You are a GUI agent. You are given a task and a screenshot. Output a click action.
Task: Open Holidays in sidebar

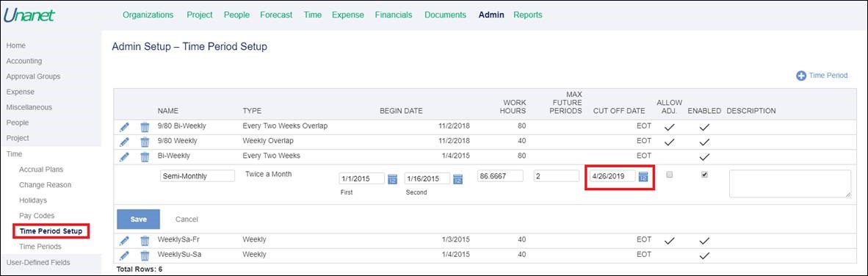click(32, 200)
